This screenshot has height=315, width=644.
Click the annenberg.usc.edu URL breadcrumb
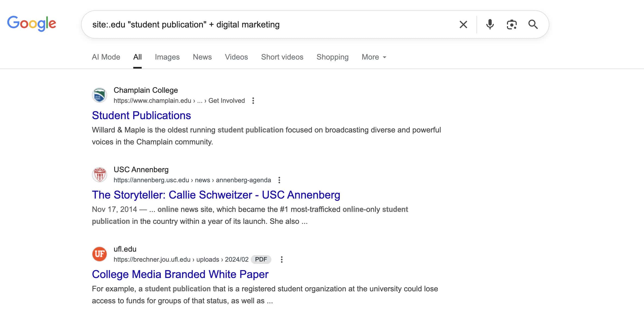point(192,180)
